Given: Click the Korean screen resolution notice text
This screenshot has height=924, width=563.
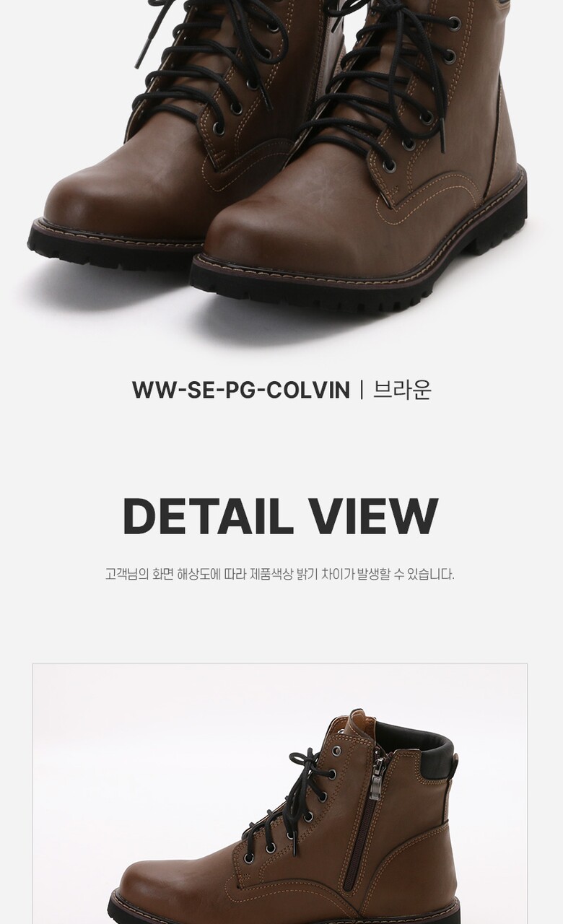Looking at the screenshot, I should coord(280,575).
